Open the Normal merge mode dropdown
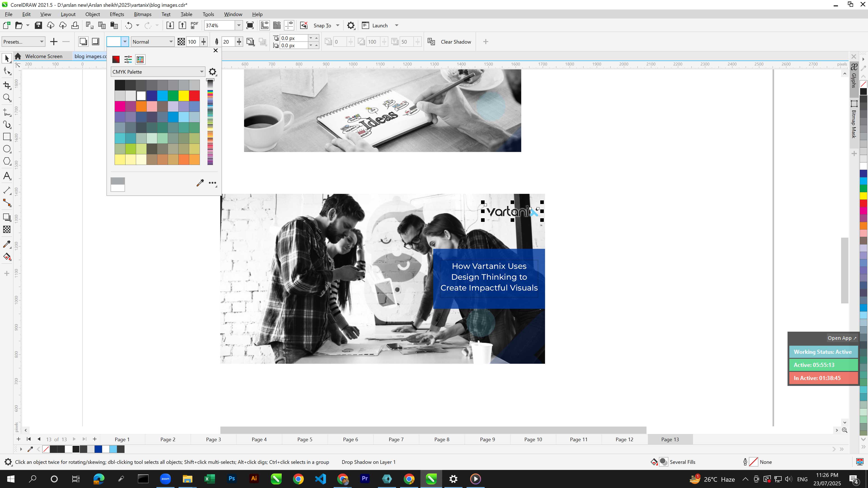This screenshot has height=488, width=868. (152, 42)
